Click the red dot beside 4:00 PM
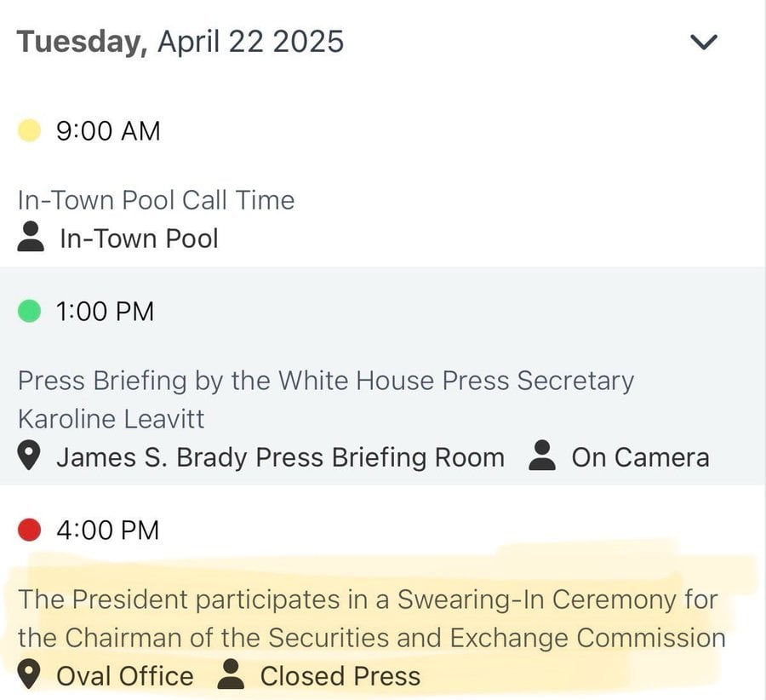This screenshot has height=700, width=766. (x=30, y=530)
